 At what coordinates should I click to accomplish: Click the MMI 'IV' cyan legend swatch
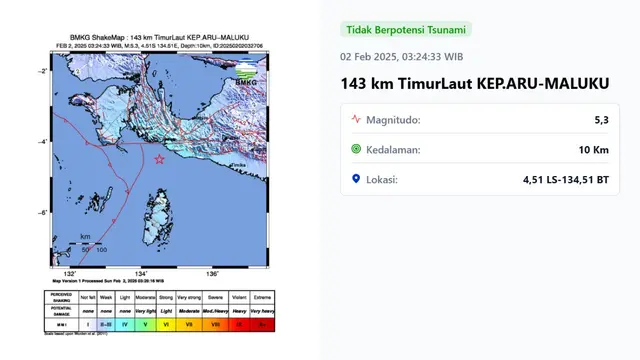point(125,324)
